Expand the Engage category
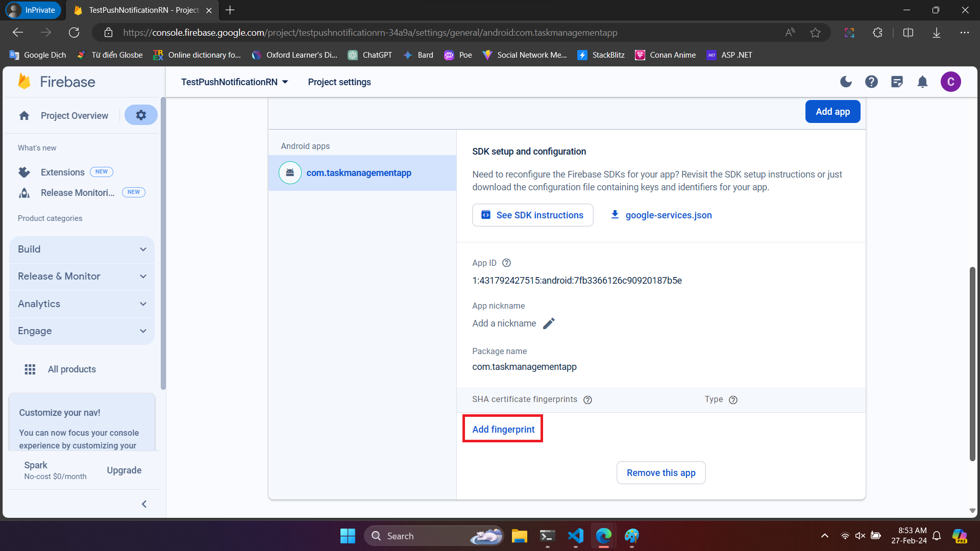This screenshot has height=551, width=980. pos(82,331)
